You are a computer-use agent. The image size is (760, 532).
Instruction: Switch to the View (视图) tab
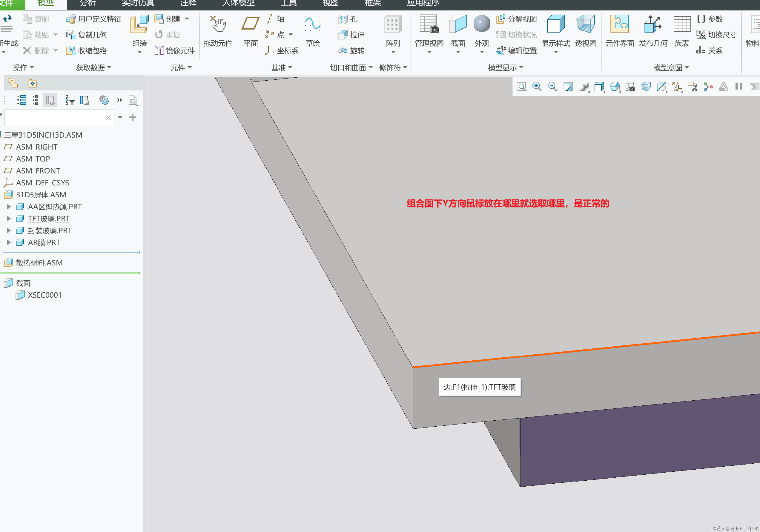coord(330,4)
